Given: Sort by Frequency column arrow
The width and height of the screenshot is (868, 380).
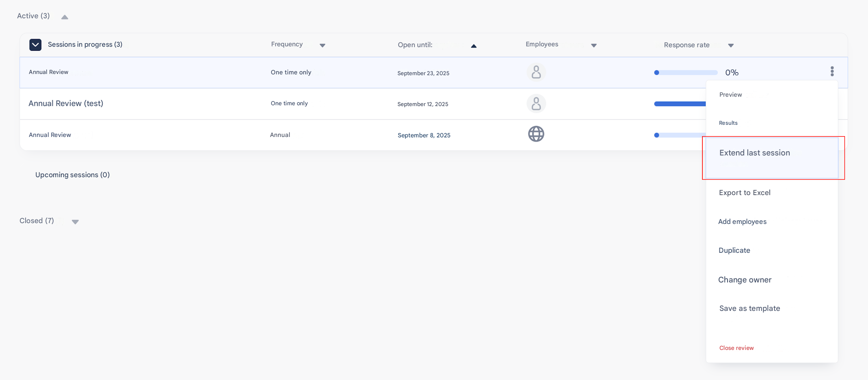Looking at the screenshot, I should 322,46.
